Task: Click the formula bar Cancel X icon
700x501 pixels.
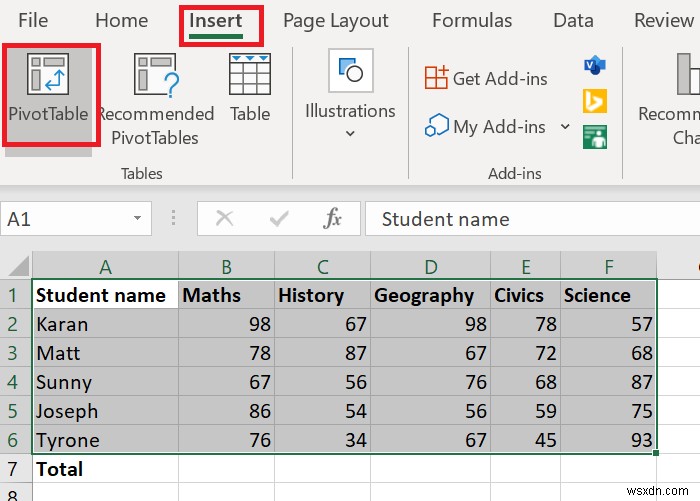Action: [225, 219]
